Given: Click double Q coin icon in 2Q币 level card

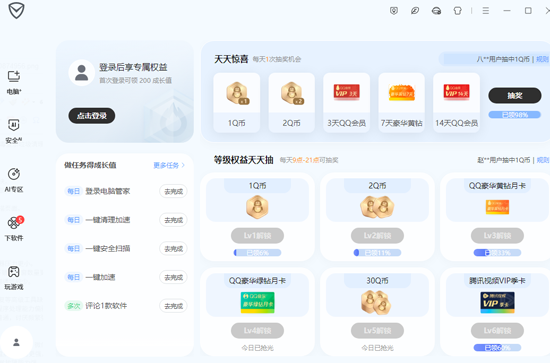Looking at the screenshot, I should (x=377, y=207).
